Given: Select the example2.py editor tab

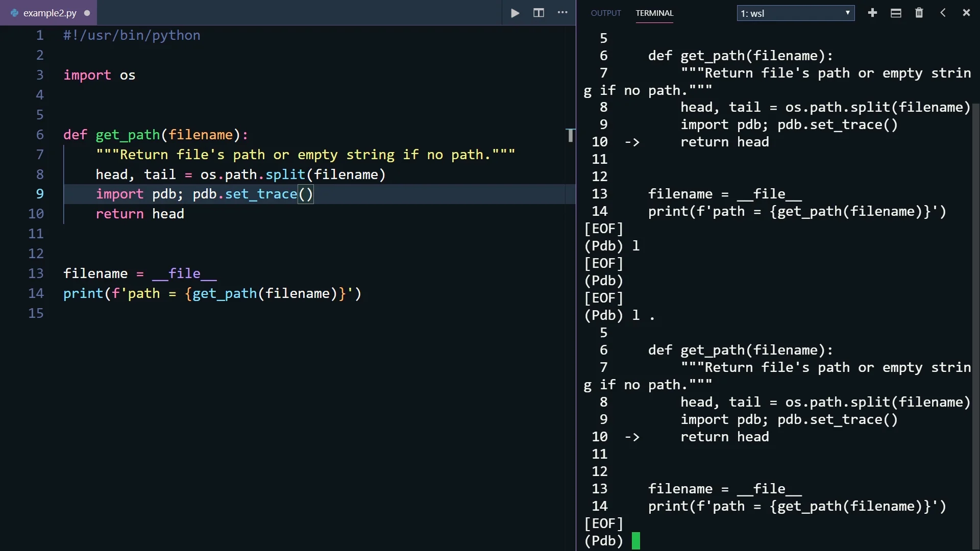Looking at the screenshot, I should 50,13.
